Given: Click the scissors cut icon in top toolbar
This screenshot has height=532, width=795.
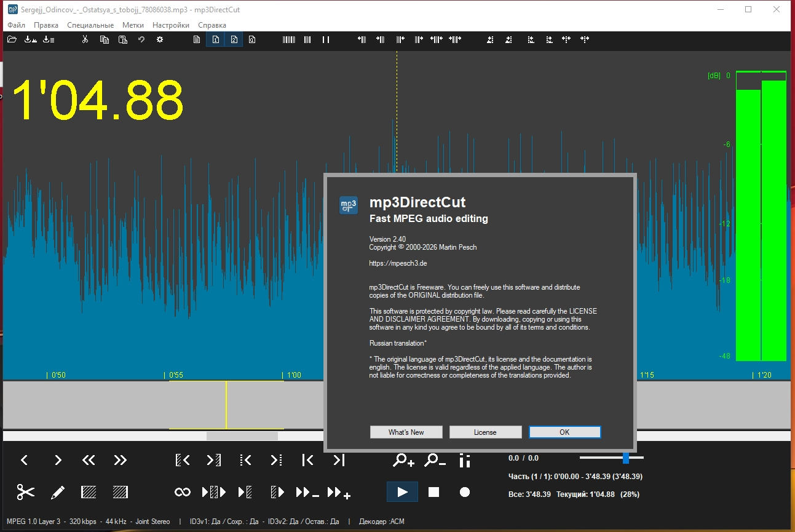Looking at the screenshot, I should point(85,40).
